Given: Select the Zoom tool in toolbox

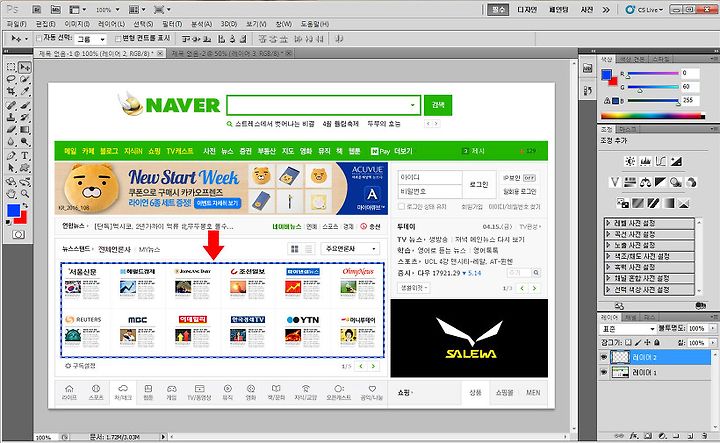Looking at the screenshot, I should (25, 194).
